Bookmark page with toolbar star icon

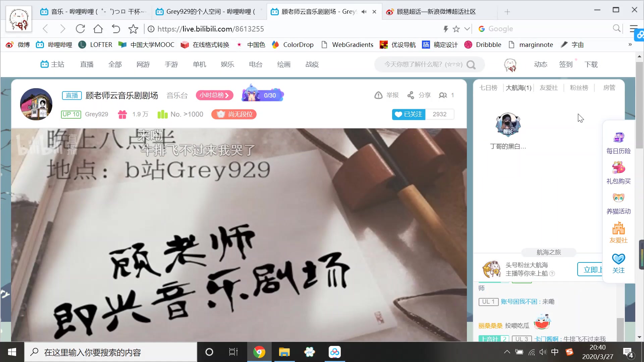133,29
